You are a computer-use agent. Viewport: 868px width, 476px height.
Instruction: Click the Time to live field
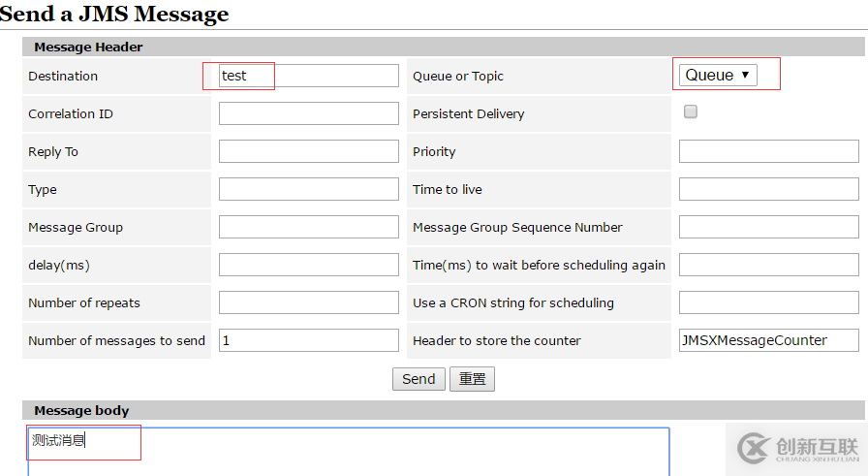768,189
